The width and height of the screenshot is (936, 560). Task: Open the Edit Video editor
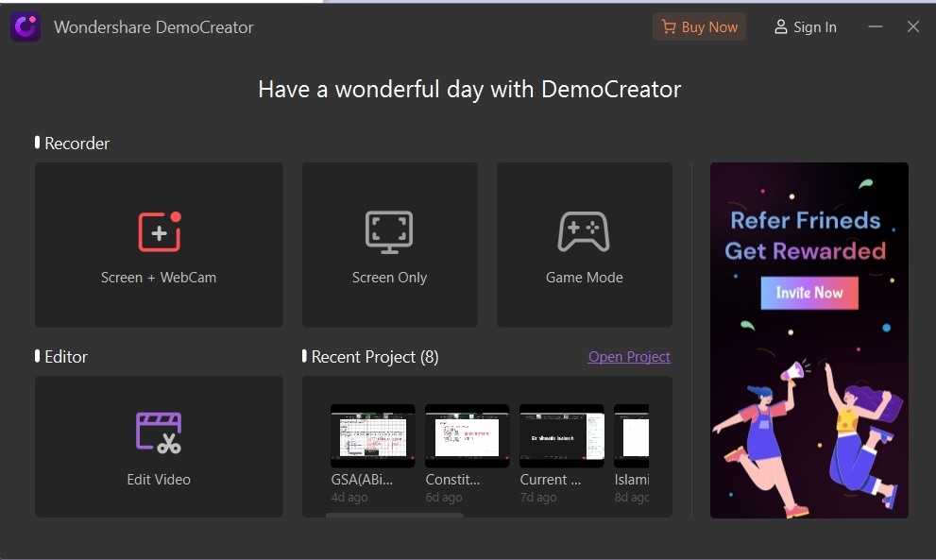[x=159, y=447]
